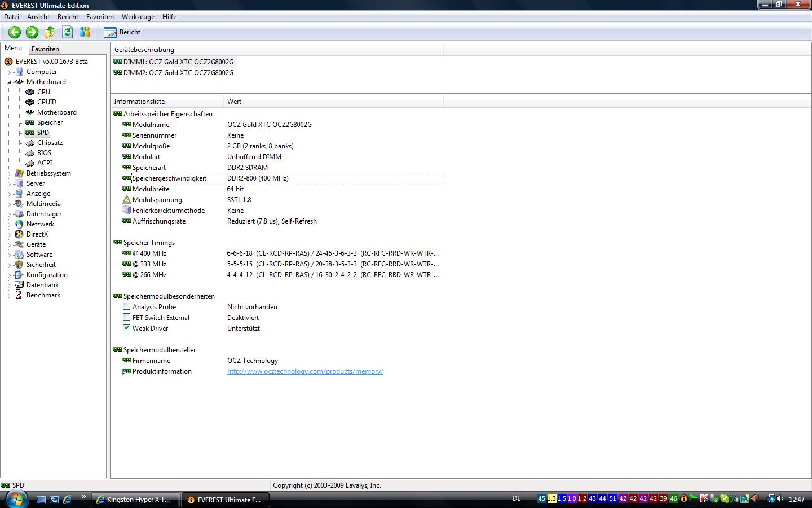
Task: Open the Bericht menu in the menu bar
Action: pos(68,17)
